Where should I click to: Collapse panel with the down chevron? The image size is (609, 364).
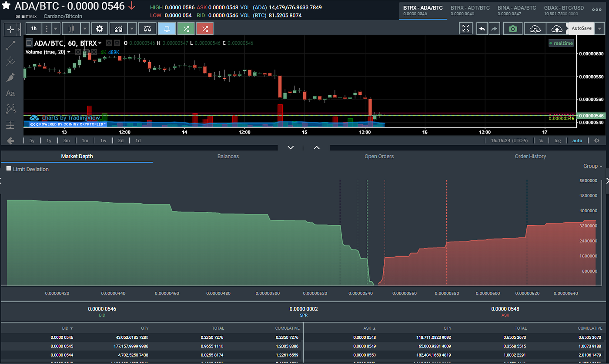point(291,147)
